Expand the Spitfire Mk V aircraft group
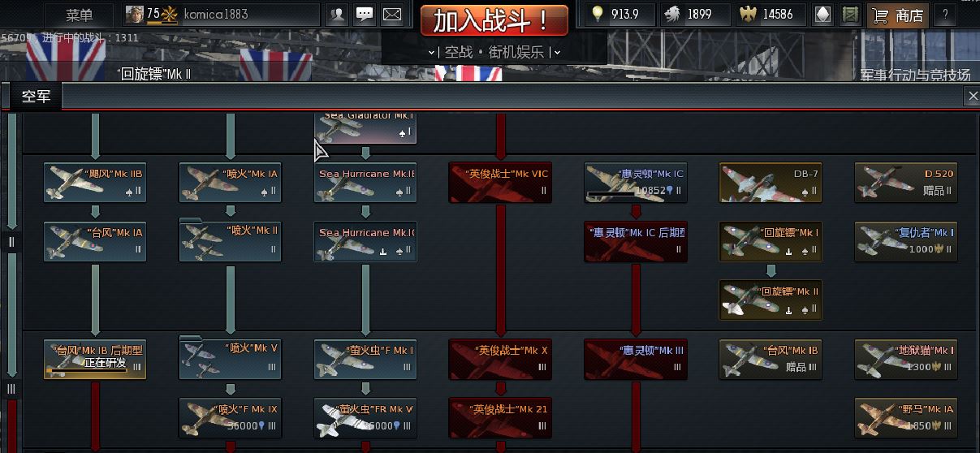The image size is (980, 453). (x=230, y=357)
